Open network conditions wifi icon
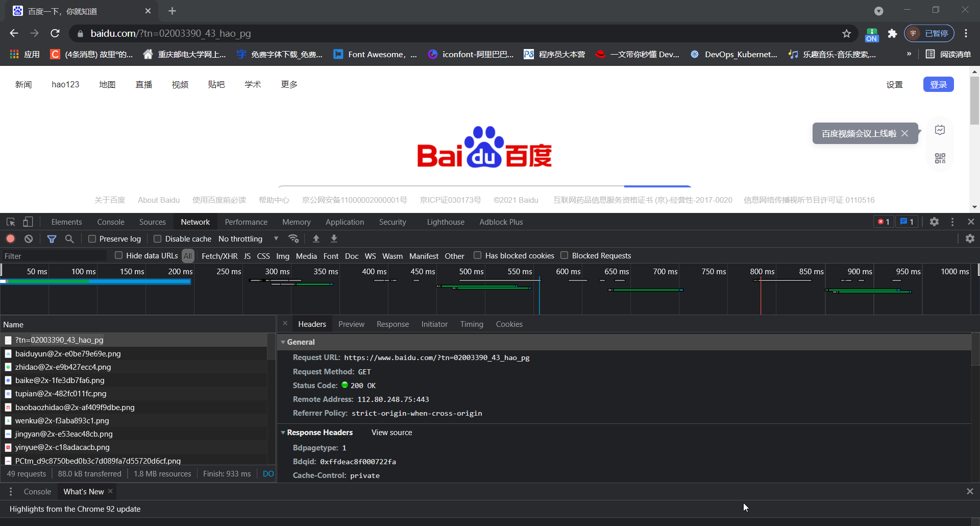980x526 pixels. (293, 238)
